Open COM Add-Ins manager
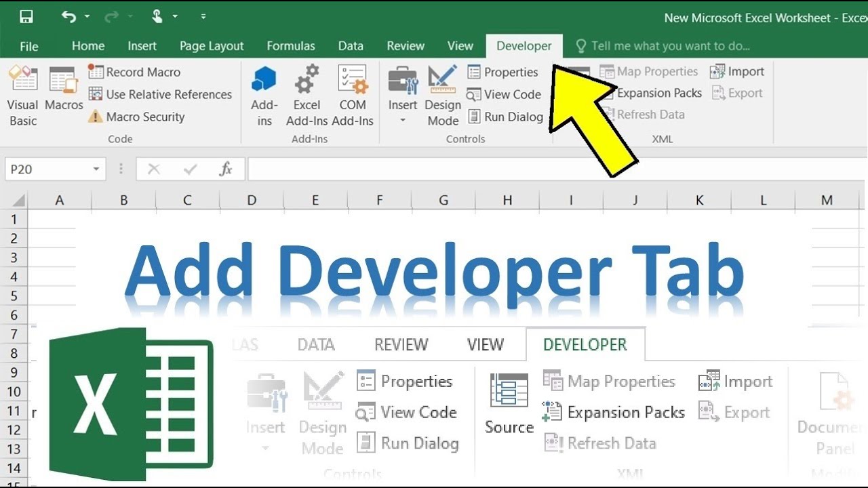868x488 pixels. point(353,96)
